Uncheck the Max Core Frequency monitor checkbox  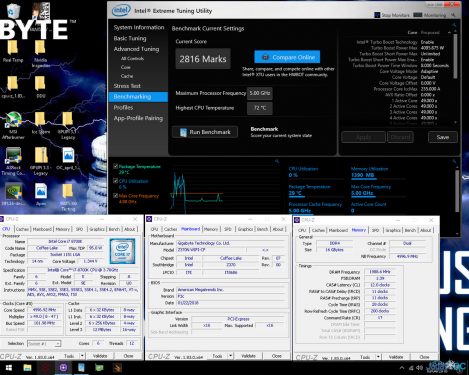(115, 195)
